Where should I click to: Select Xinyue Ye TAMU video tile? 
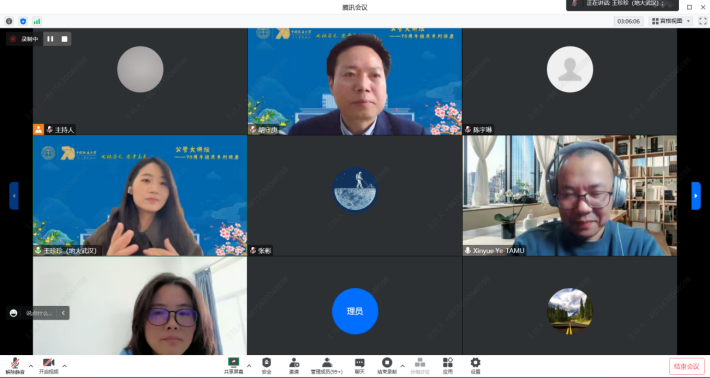[x=570, y=196]
